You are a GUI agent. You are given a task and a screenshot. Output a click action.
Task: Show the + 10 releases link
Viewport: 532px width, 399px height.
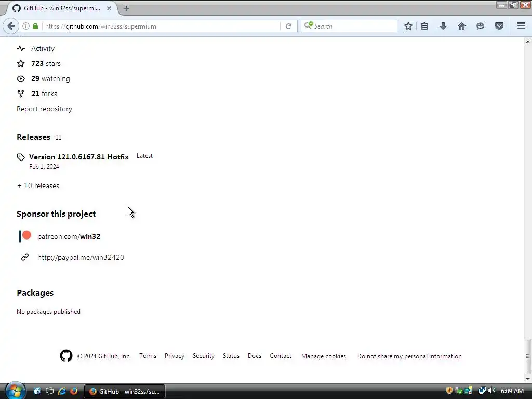coord(38,185)
